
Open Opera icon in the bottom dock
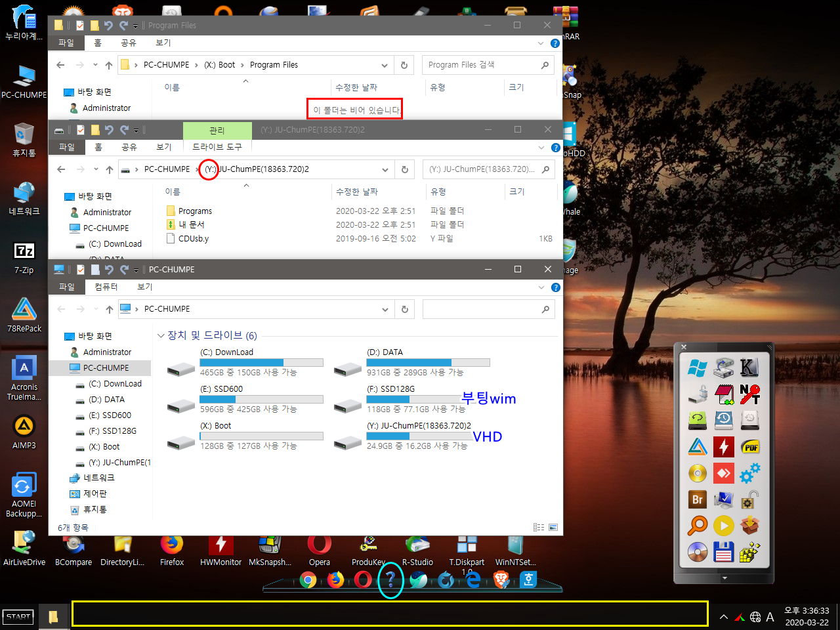coord(363,579)
